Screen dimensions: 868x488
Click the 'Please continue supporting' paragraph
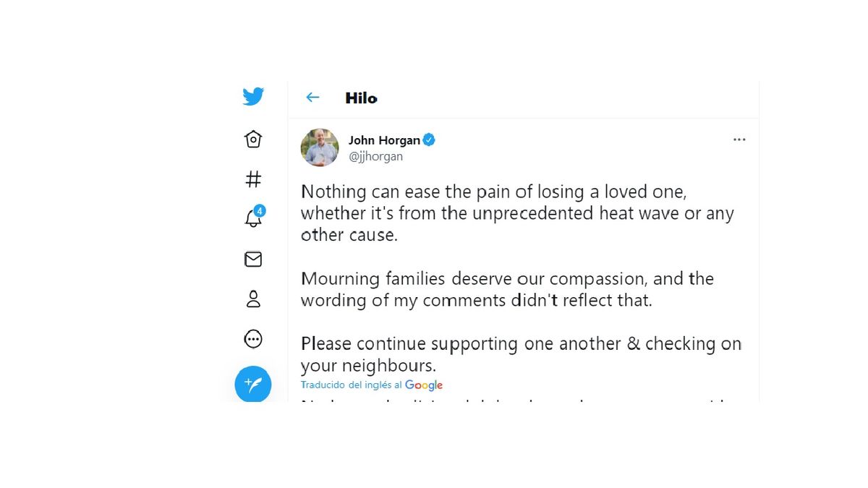point(521,354)
